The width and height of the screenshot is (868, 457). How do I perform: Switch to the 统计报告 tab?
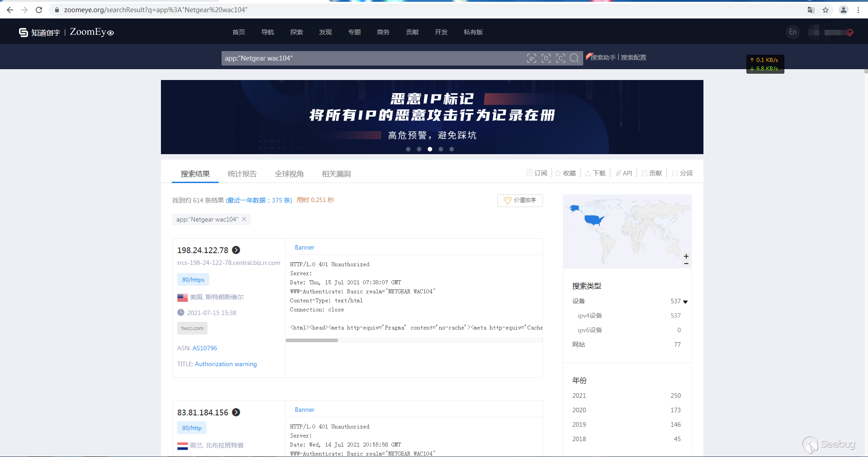242,174
